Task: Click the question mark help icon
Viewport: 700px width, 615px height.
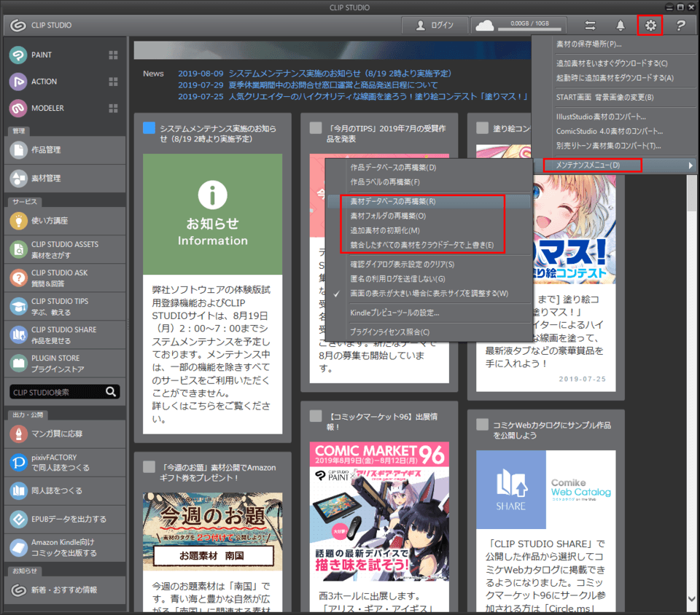Action: [x=680, y=26]
